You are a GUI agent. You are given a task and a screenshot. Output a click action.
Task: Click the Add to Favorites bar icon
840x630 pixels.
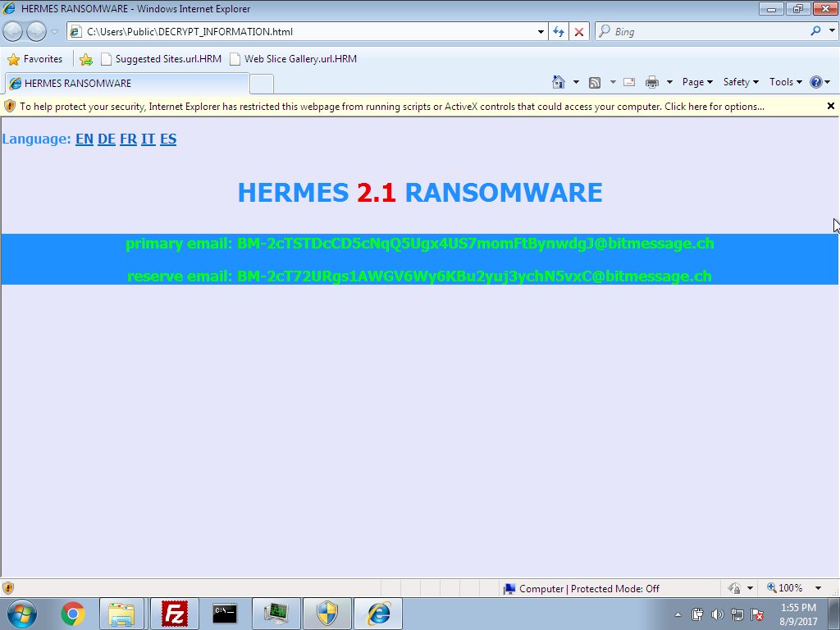85,59
